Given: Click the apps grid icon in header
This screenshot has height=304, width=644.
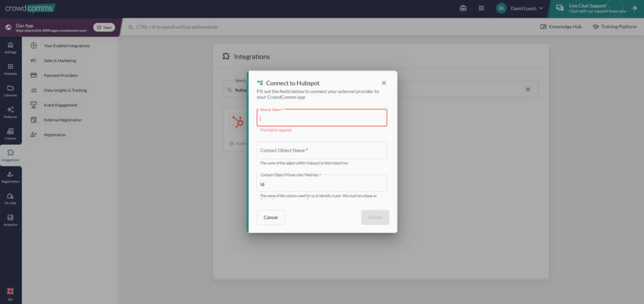Looking at the screenshot, I should tap(481, 8).
